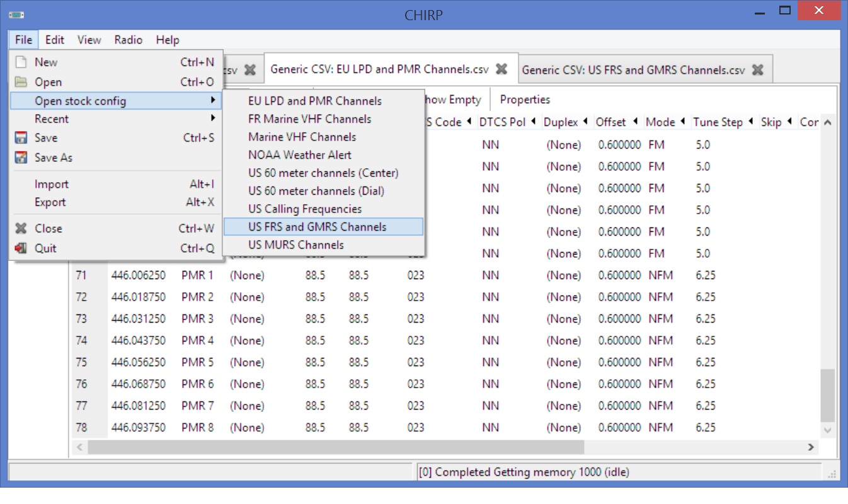Screen dimensions: 848x504
Task: Click the Duplex column sort arrow
Action: click(585, 122)
